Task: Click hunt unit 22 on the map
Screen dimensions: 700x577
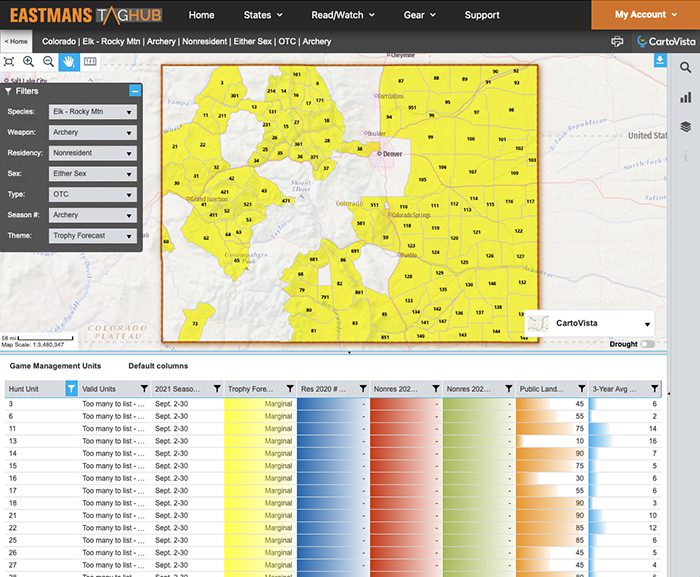Action: (x=203, y=145)
